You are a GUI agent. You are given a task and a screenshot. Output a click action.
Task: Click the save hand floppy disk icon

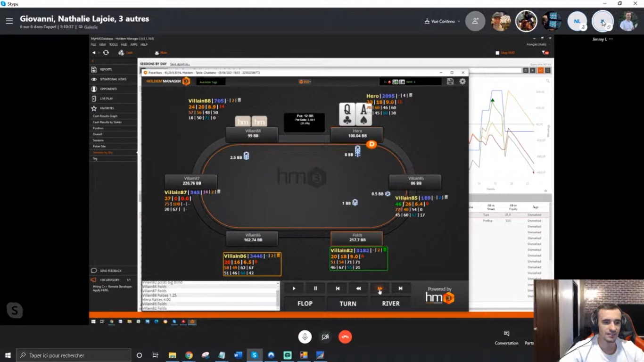(x=450, y=82)
